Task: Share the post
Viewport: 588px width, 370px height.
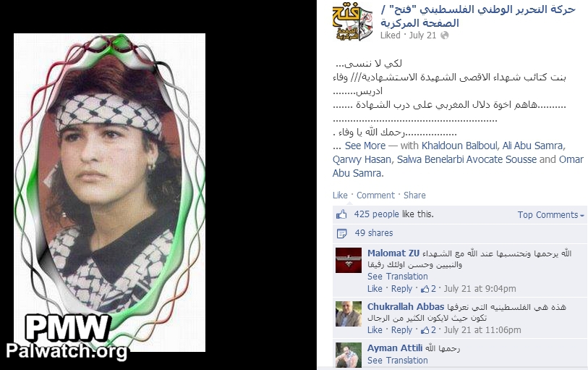Action: (x=414, y=195)
